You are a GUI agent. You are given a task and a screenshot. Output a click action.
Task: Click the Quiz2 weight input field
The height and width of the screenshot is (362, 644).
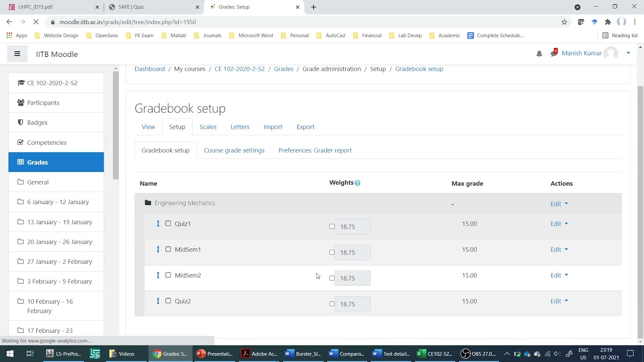click(352, 304)
